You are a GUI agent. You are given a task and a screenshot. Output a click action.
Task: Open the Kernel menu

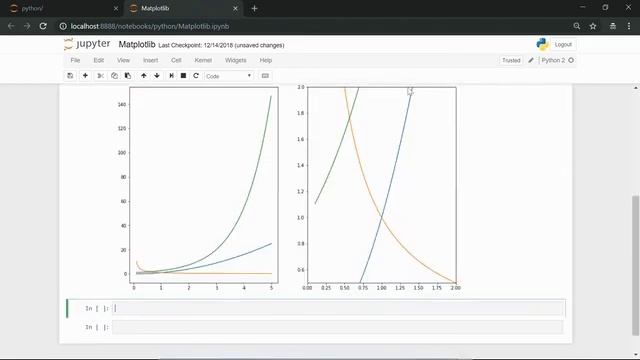(x=203, y=60)
